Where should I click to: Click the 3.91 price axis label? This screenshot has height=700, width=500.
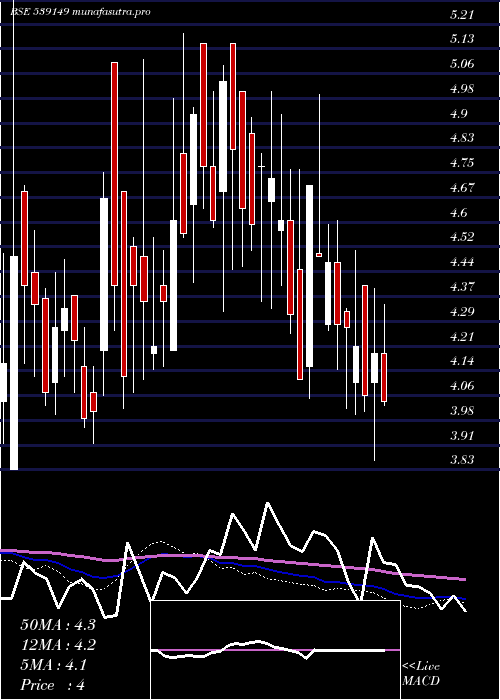click(461, 436)
